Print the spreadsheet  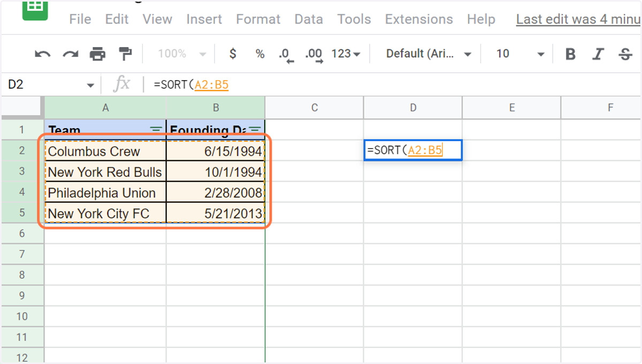[97, 53]
